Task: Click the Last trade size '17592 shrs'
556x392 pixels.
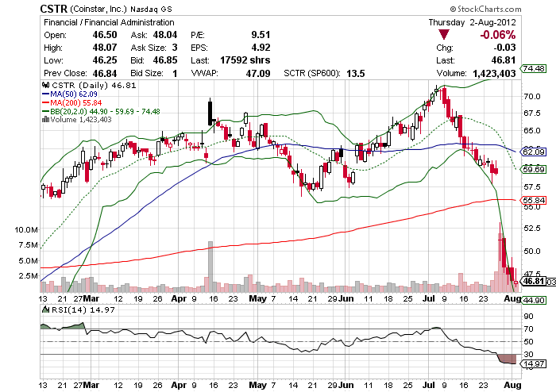Action: point(245,60)
